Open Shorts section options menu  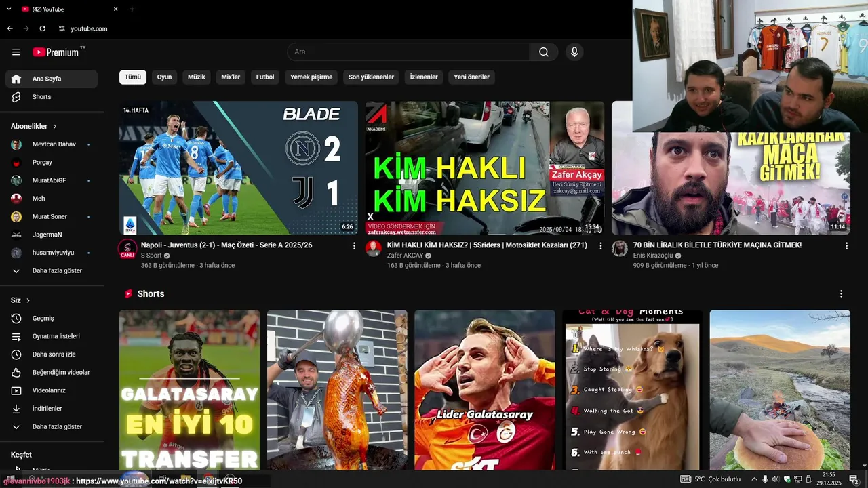click(841, 294)
